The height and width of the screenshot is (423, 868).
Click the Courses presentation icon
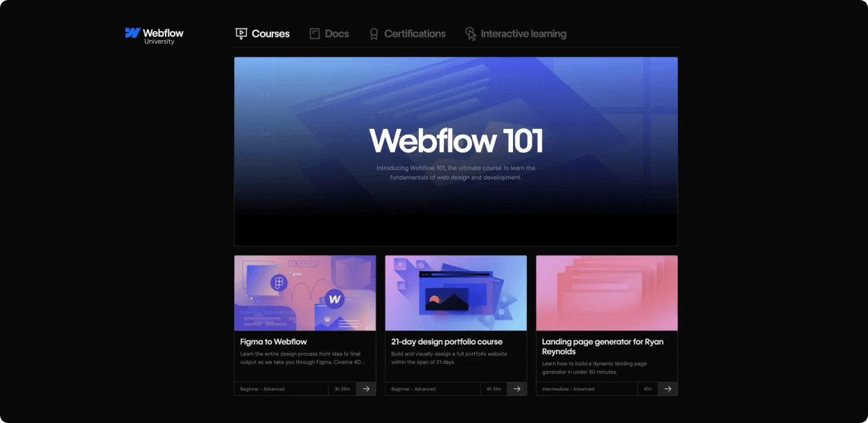pos(241,33)
